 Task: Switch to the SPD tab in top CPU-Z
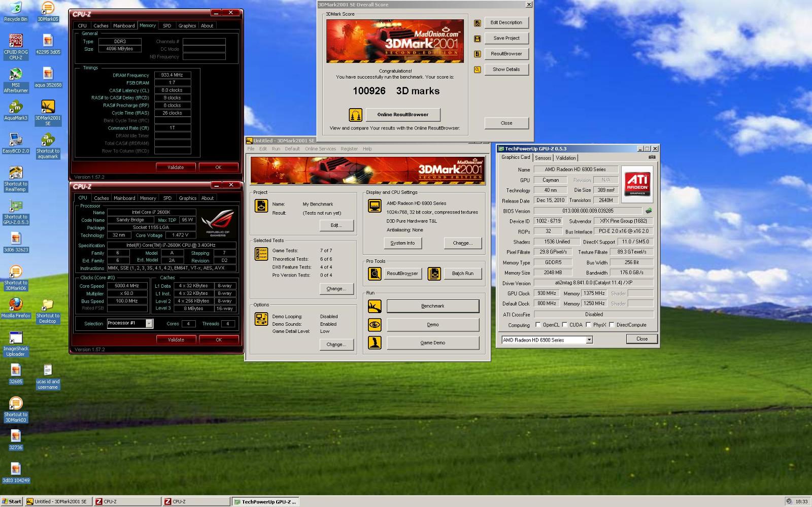tap(167, 25)
